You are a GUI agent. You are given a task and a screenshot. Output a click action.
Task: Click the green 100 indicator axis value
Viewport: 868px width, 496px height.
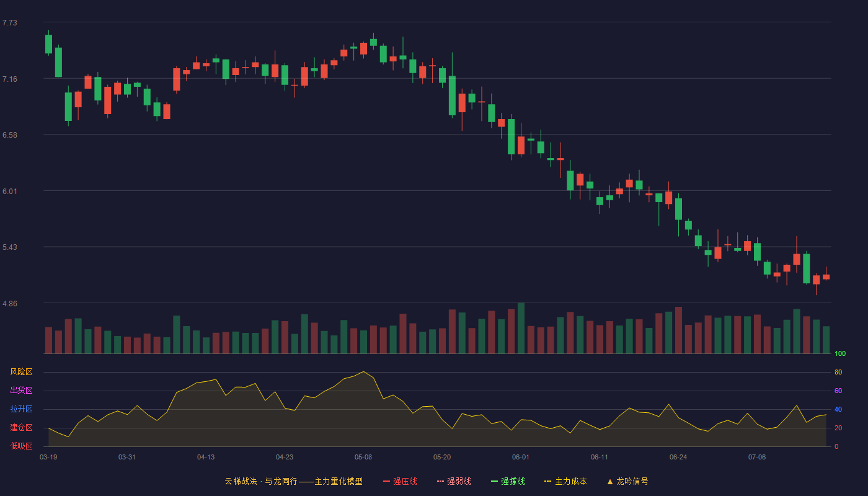pos(840,354)
